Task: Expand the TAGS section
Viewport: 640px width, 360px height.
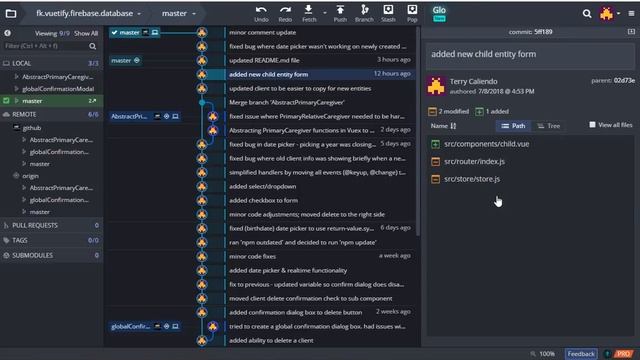Action: [x=51, y=240]
